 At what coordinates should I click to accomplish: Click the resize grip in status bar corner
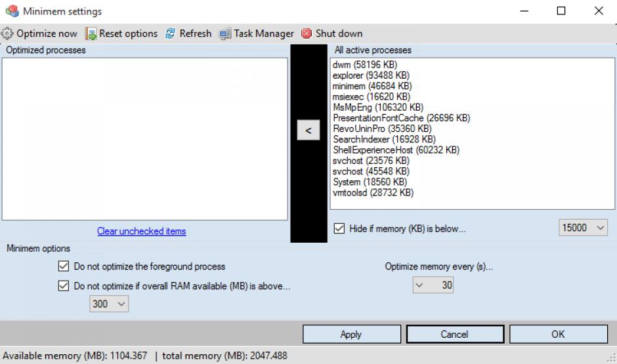[610, 357]
